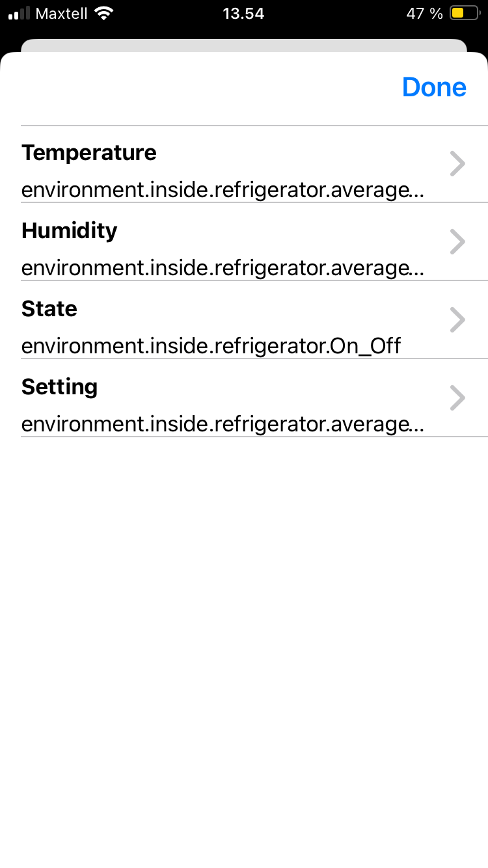Viewport: 488px width, 868px height.
Task: Open Humidity row chevron arrow
Action: [458, 242]
